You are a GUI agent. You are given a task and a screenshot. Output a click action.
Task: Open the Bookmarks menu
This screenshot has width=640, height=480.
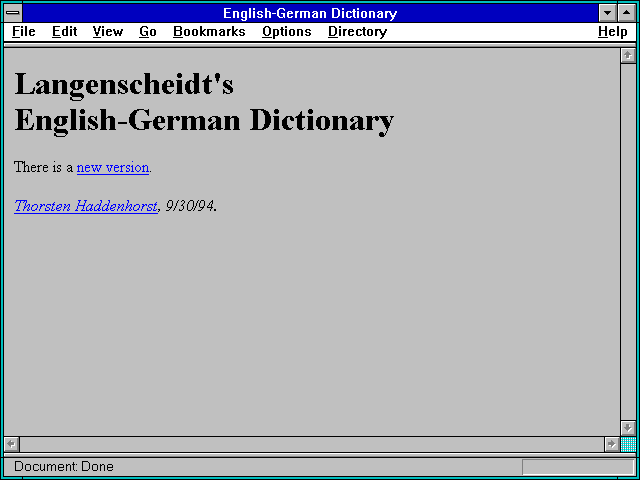tap(209, 32)
